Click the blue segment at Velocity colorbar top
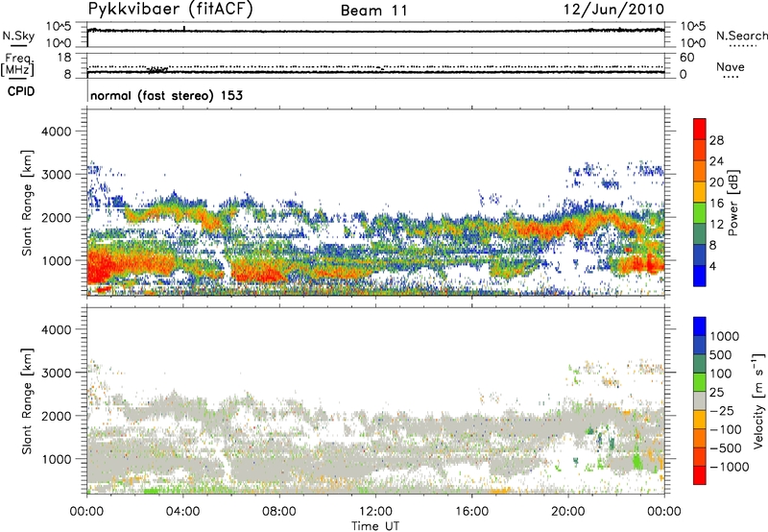 click(x=700, y=326)
